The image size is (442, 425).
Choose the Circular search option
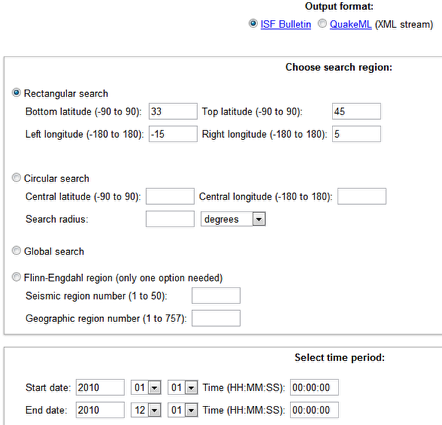point(16,178)
